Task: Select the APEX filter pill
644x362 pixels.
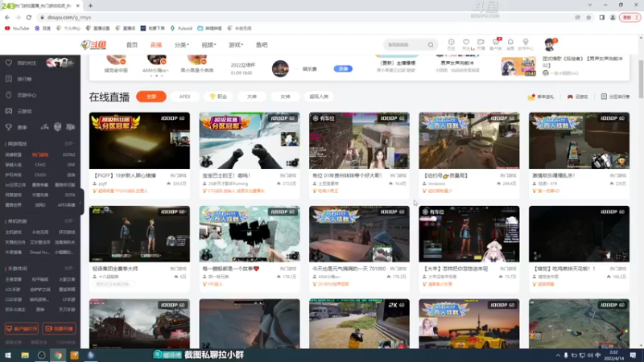Action: tap(185, 97)
